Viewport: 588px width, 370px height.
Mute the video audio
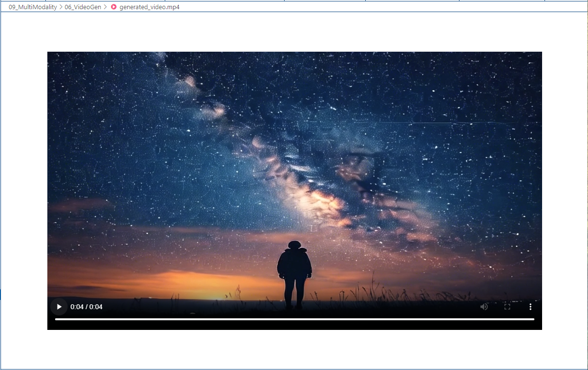coord(484,307)
